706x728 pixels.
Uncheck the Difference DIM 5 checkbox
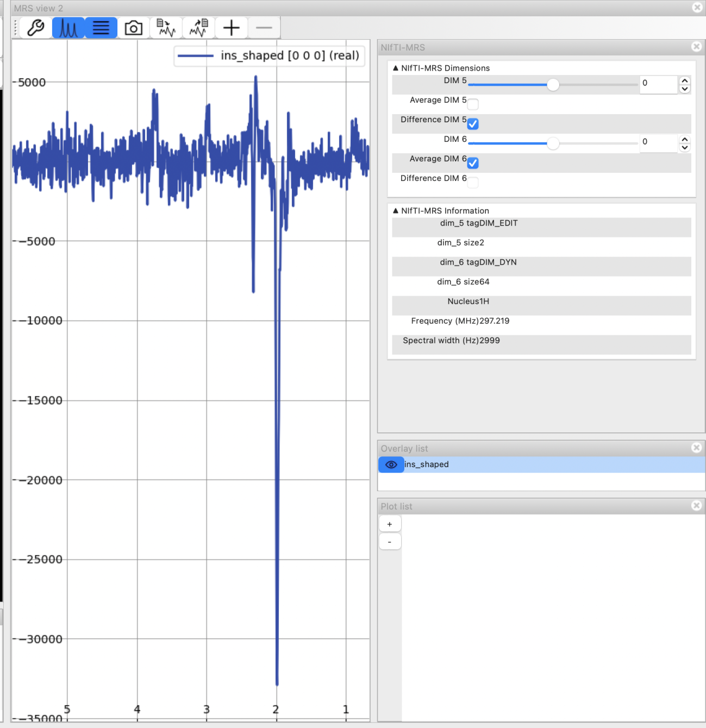point(473,124)
